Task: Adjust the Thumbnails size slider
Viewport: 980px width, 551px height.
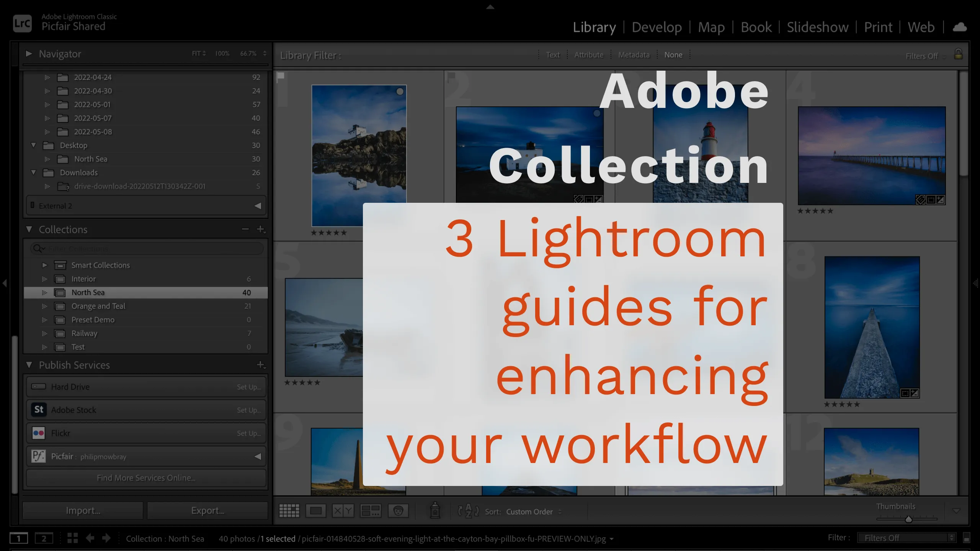Action: (908, 519)
